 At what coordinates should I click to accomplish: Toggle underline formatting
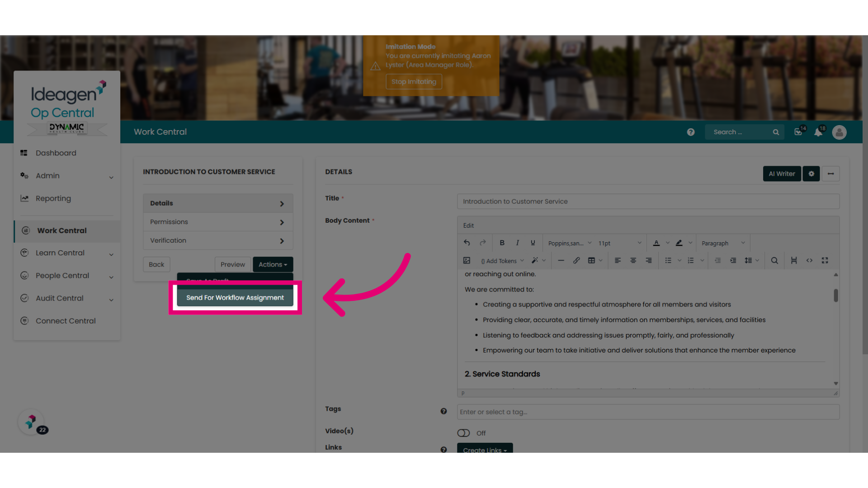pos(533,243)
